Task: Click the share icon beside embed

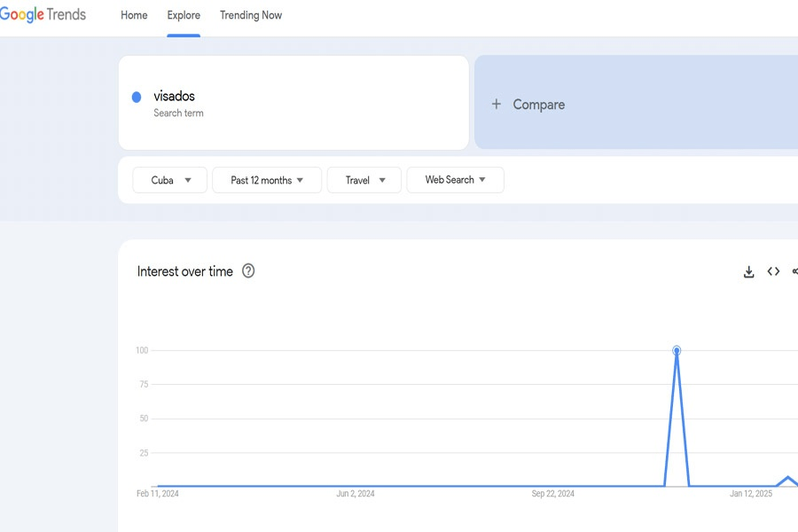Action: pyautogui.click(x=794, y=271)
